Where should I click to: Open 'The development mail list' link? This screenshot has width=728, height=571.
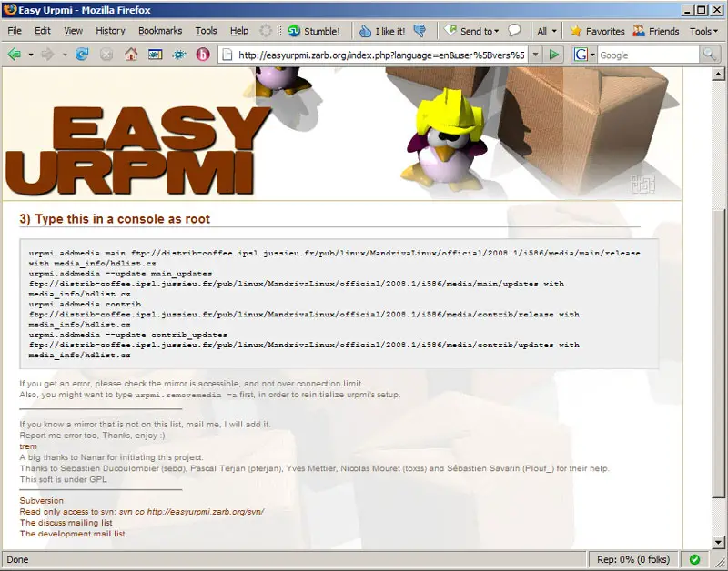(73, 534)
